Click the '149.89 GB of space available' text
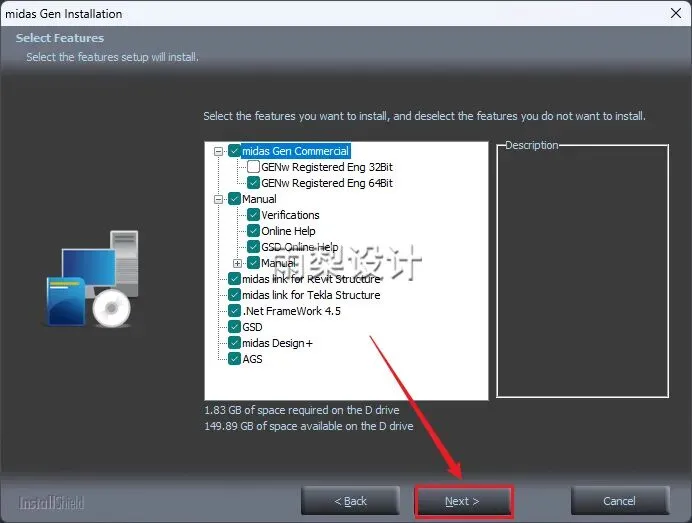 309,426
